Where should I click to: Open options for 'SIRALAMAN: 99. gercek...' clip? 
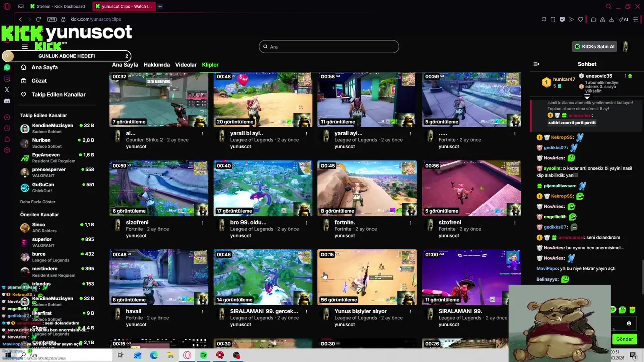[306, 312]
